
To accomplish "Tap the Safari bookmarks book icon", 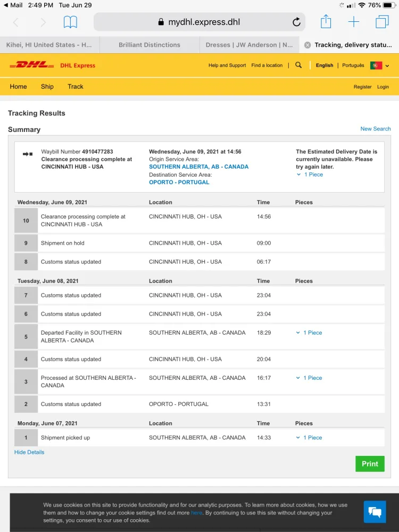I will [70, 22].
